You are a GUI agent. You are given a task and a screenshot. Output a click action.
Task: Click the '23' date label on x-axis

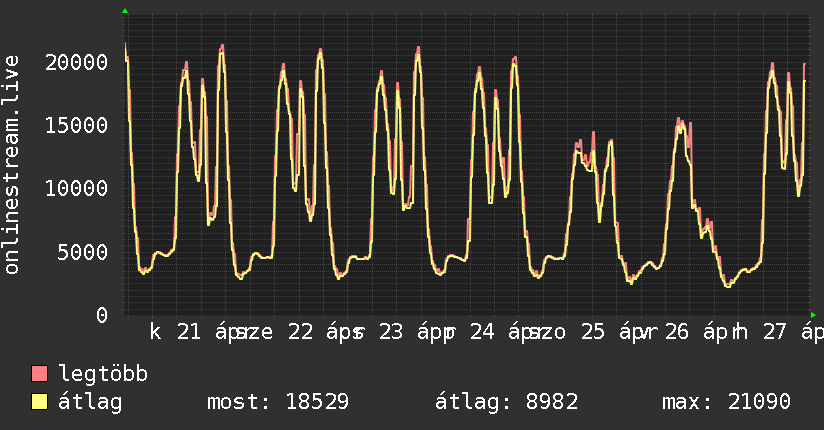pos(391,332)
